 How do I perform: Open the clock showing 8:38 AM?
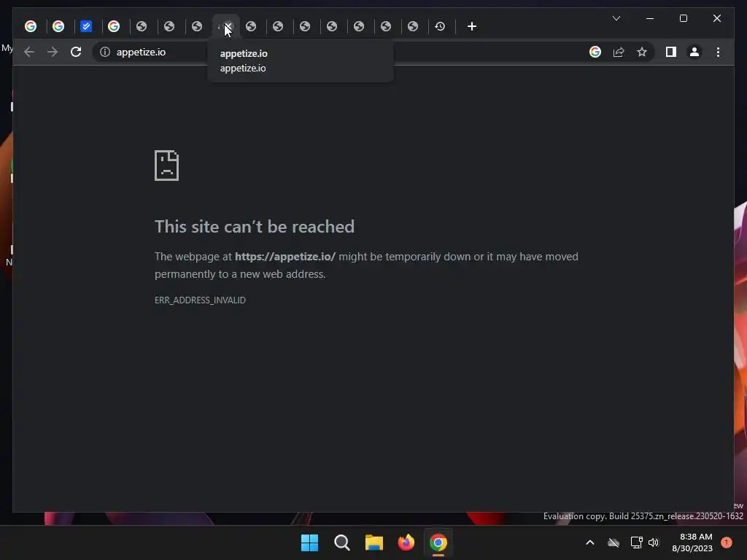[x=692, y=542]
